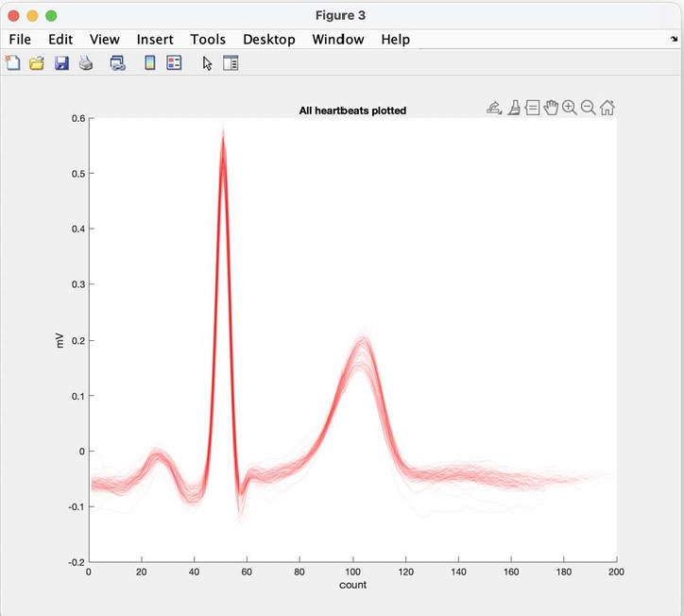This screenshot has height=616, width=684.
Task: Click the Zoom In magnifier icon
Action: pyautogui.click(x=570, y=108)
